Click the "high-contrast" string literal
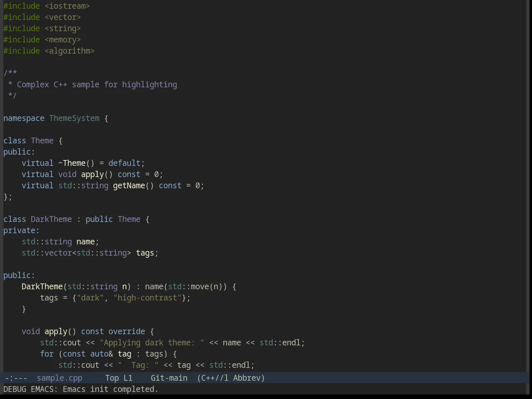This screenshot has height=399, width=532. click(147, 298)
